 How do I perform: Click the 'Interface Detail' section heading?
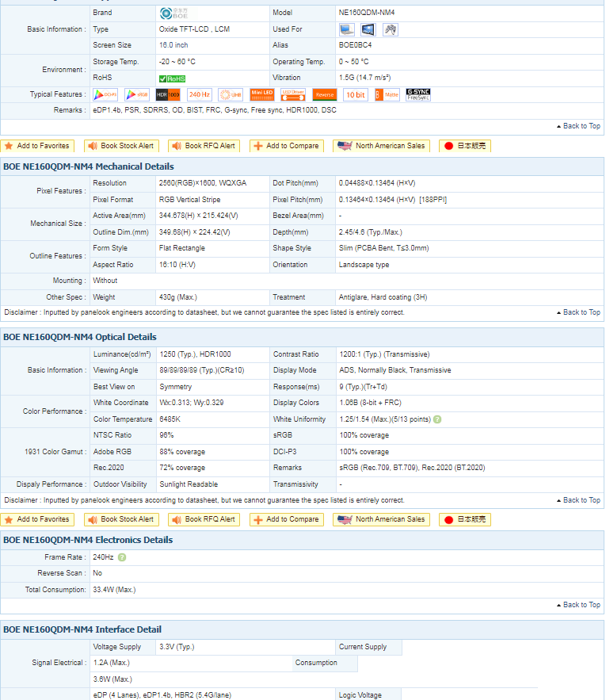coord(82,630)
